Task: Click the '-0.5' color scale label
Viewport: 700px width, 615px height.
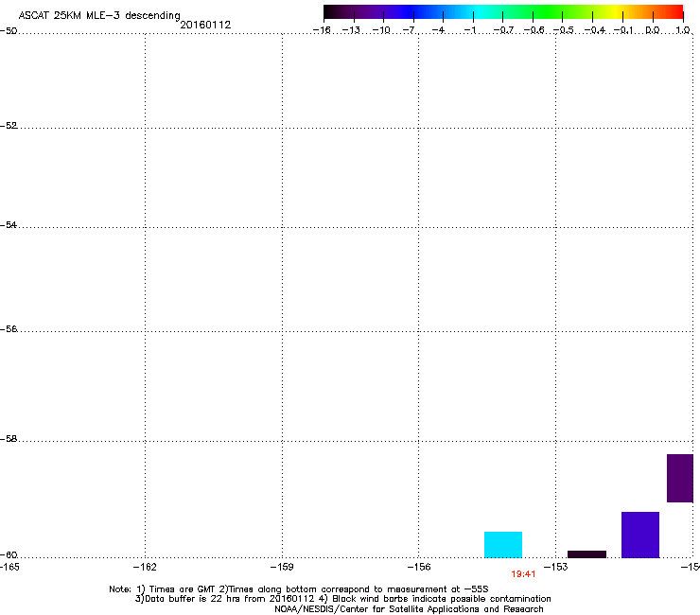Action: pyautogui.click(x=564, y=30)
